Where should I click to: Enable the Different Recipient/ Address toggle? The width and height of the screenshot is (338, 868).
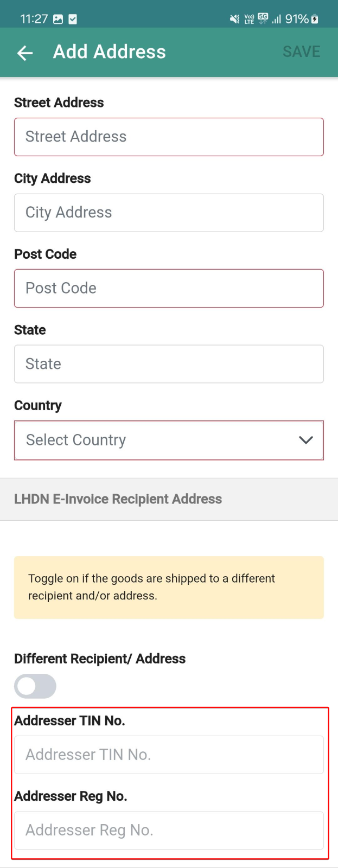pos(35,686)
